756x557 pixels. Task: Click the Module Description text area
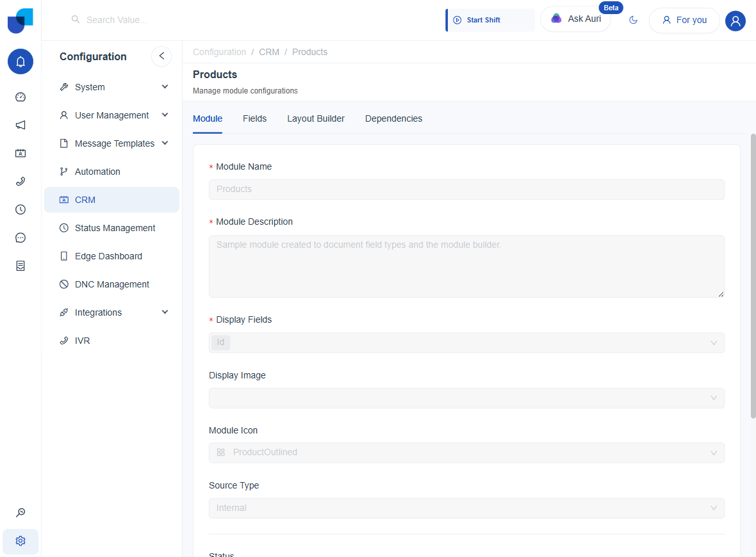click(466, 266)
